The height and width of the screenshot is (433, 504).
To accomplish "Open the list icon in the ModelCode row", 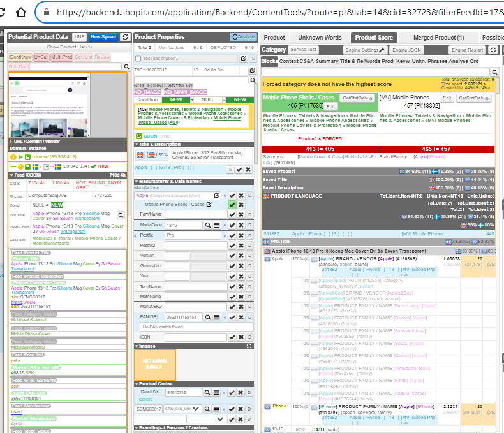I will [217, 225].
